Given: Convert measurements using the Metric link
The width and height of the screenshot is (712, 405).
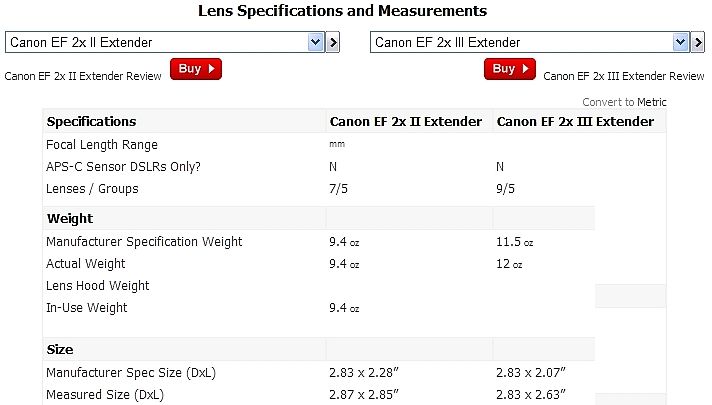Looking at the screenshot, I should (651, 102).
